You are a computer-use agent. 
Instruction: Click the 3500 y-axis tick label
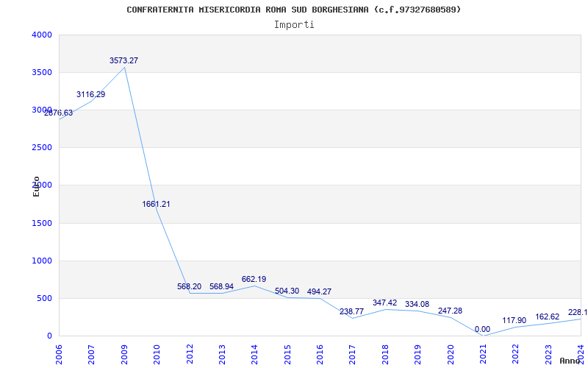(42, 72)
